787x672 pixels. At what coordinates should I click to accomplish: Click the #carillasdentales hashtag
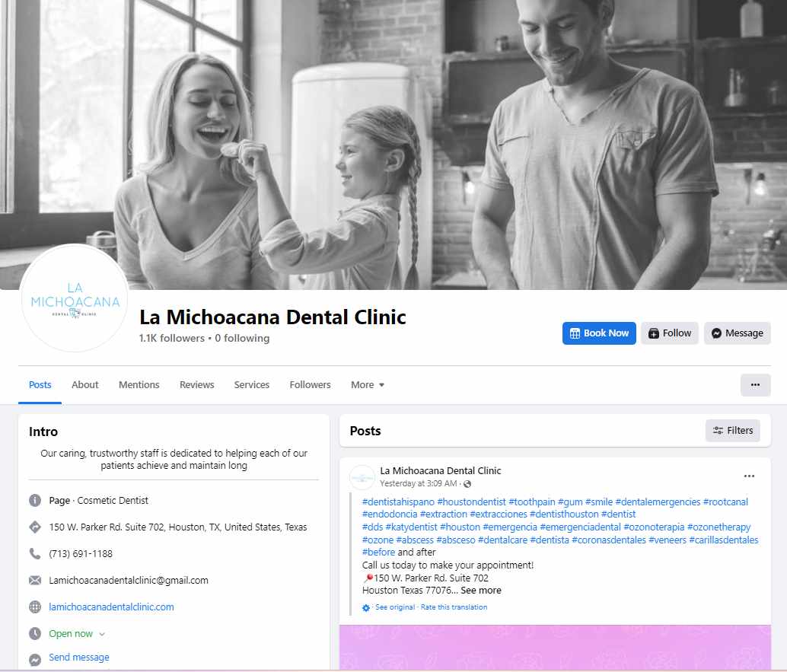[724, 540]
